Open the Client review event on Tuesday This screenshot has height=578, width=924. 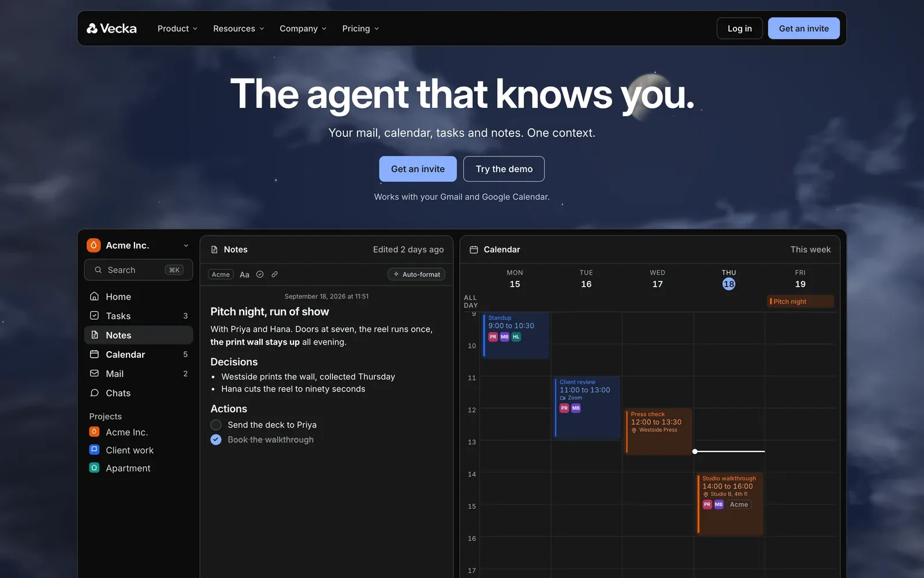tap(587, 408)
